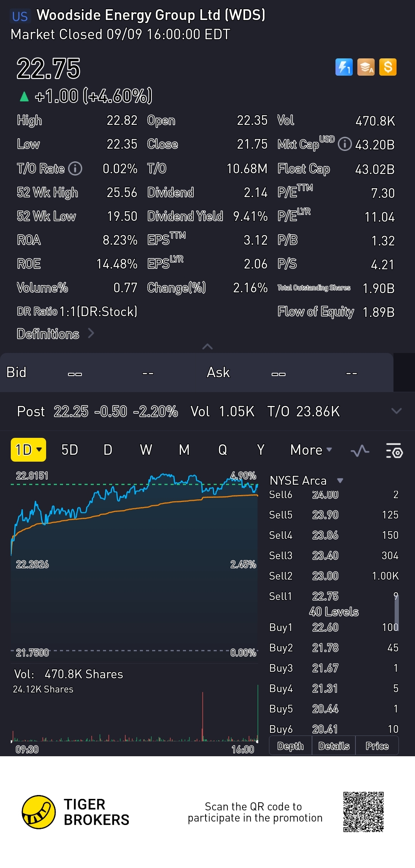
Task: Select Sell4 row at 23.86
Action: pyautogui.click(x=334, y=535)
